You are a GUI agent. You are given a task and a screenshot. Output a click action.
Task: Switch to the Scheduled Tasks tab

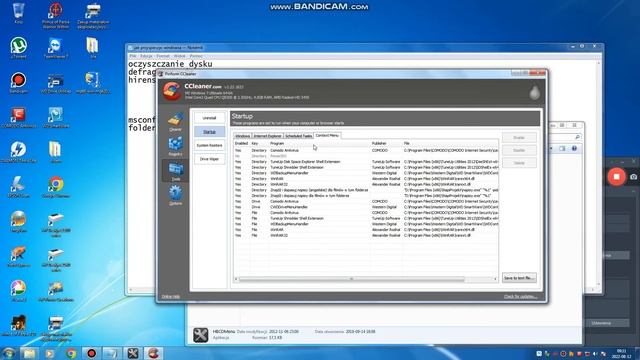(x=298, y=136)
